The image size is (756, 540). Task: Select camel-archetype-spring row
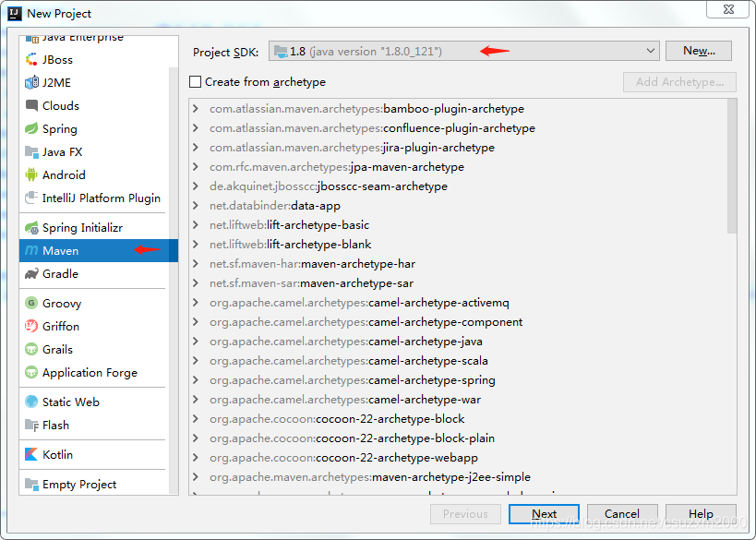coord(458,380)
